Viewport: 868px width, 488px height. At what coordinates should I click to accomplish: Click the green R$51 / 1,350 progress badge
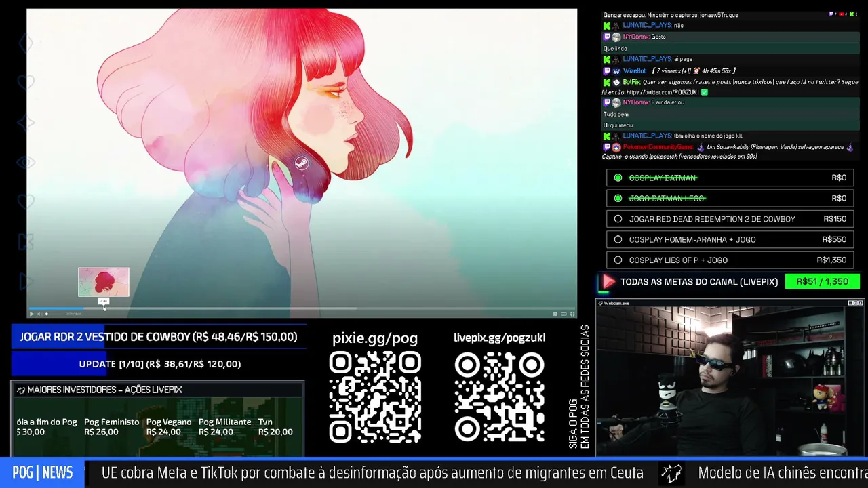click(x=822, y=281)
